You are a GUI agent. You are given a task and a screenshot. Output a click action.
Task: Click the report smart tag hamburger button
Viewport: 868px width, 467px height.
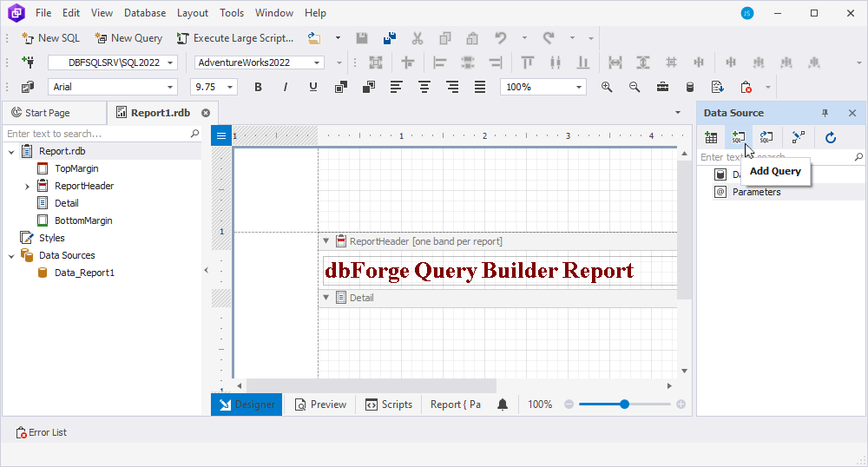pos(220,135)
